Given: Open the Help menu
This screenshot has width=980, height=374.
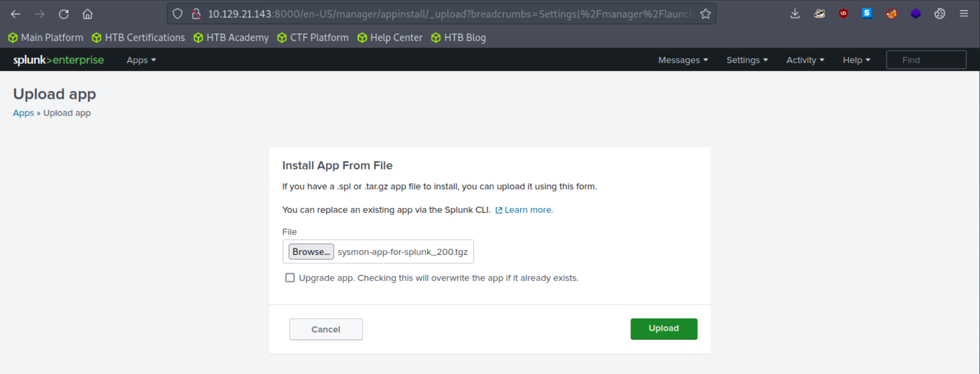Looking at the screenshot, I should [856, 60].
